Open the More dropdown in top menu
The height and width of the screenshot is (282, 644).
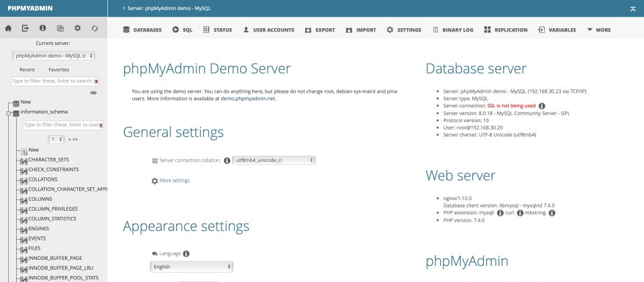pyautogui.click(x=599, y=30)
